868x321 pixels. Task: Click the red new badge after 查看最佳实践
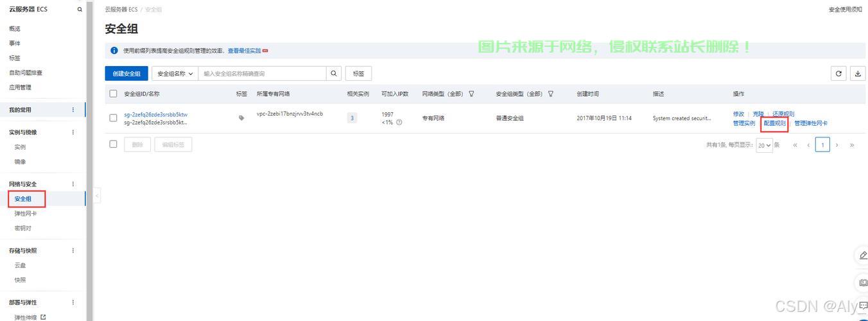pyautogui.click(x=265, y=51)
